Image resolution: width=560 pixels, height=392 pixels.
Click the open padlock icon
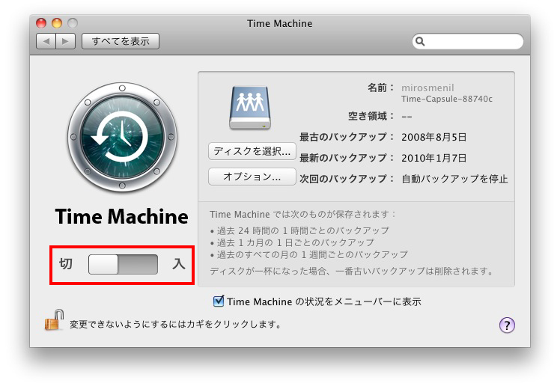55,320
